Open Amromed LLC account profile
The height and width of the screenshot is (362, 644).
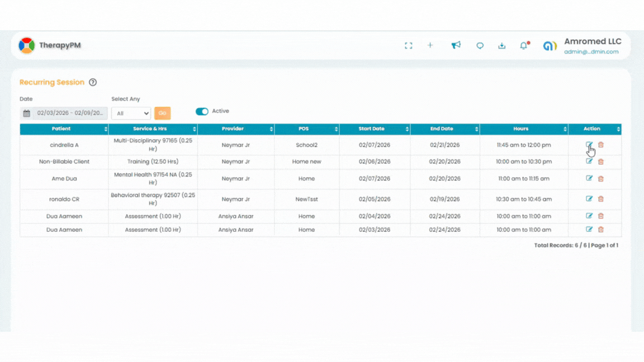coord(591,46)
